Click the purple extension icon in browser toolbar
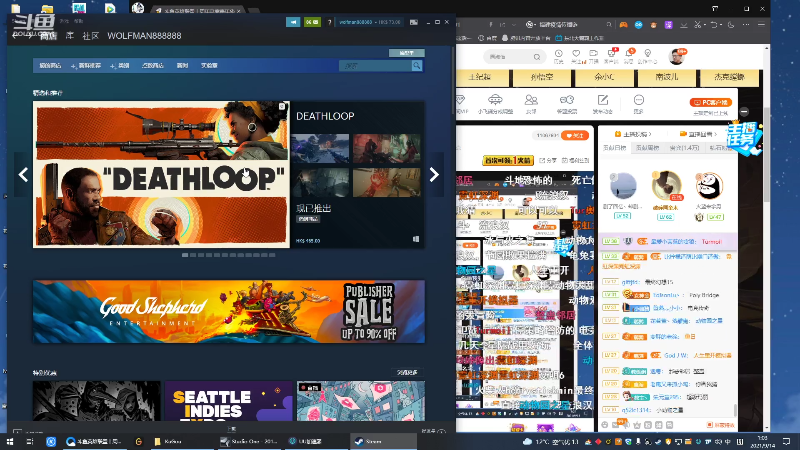Image resolution: width=800 pixels, height=450 pixels. (668, 24)
